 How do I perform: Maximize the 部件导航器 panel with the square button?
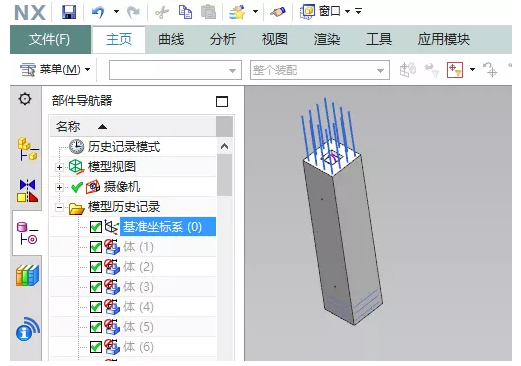(222, 101)
